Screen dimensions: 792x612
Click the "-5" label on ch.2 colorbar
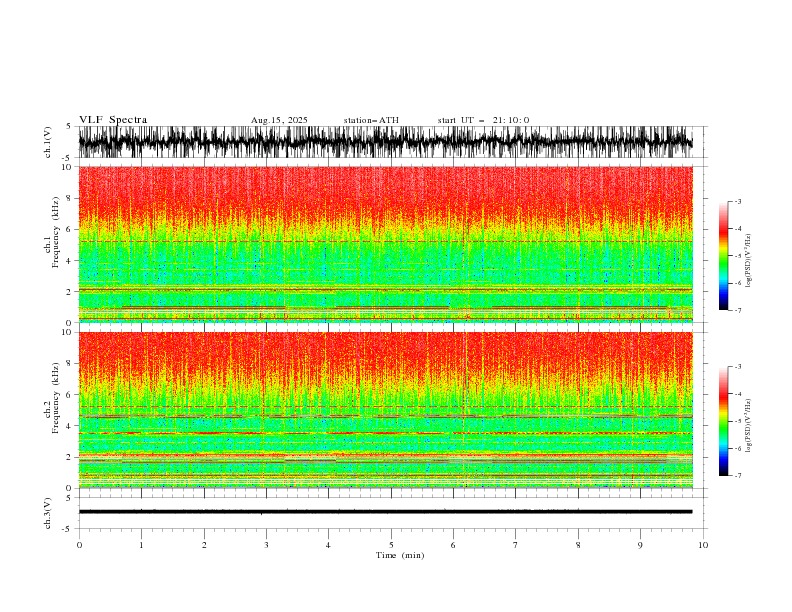pos(737,421)
